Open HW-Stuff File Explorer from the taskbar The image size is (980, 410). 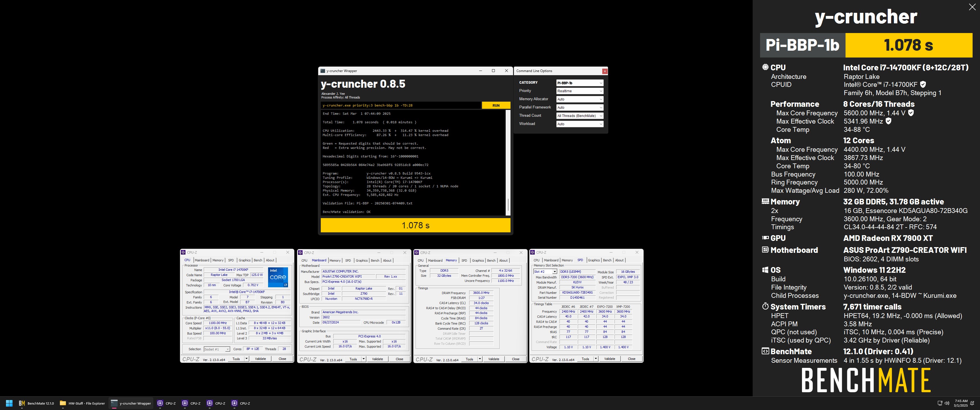coord(83,403)
